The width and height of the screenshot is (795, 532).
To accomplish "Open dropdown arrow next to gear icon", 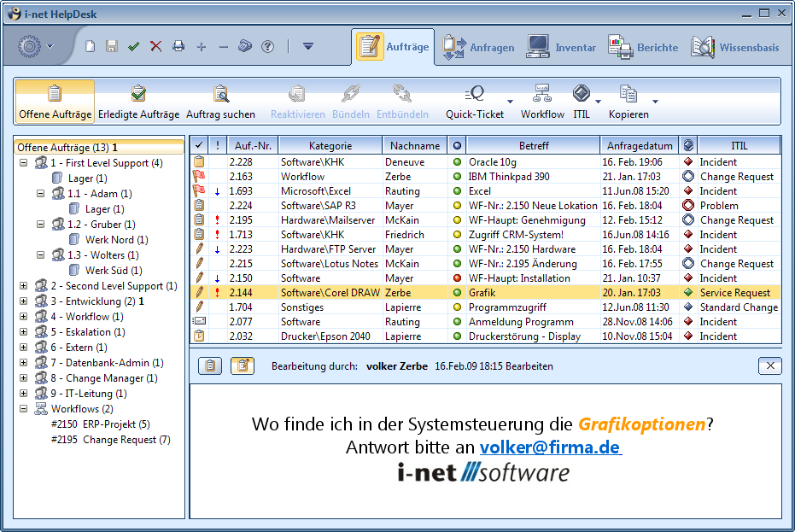I will [50, 47].
